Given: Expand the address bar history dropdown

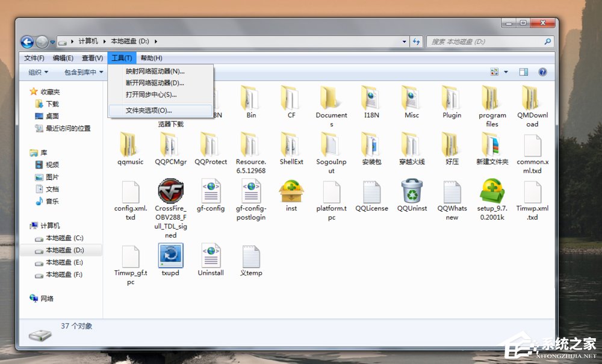Looking at the screenshot, I should pyautogui.click(x=405, y=42).
